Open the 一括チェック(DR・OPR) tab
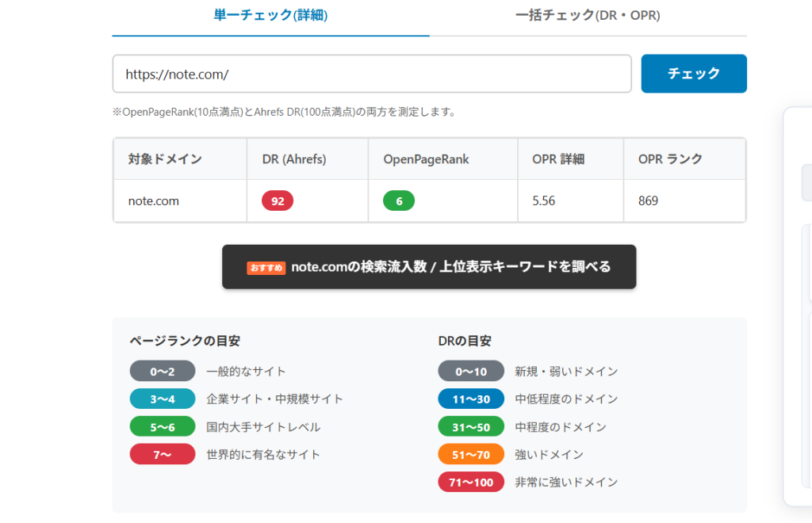Screen dimensions: 812x523 pyautogui.click(x=588, y=15)
